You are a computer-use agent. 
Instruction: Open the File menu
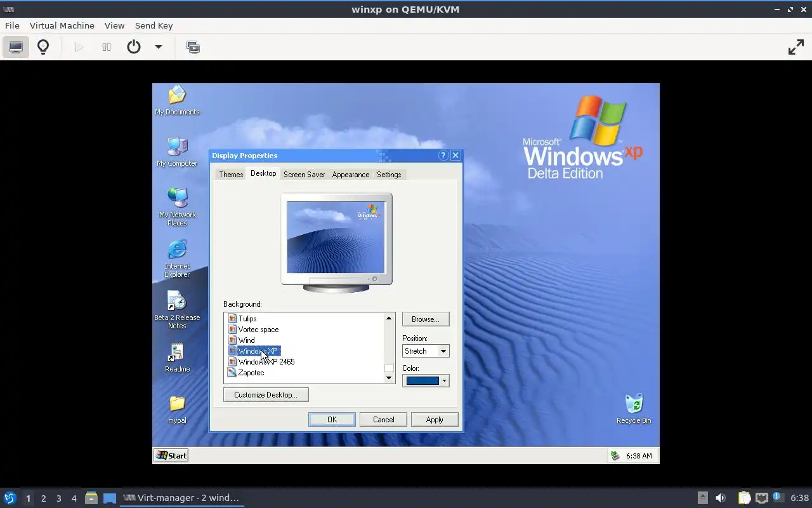coord(12,25)
